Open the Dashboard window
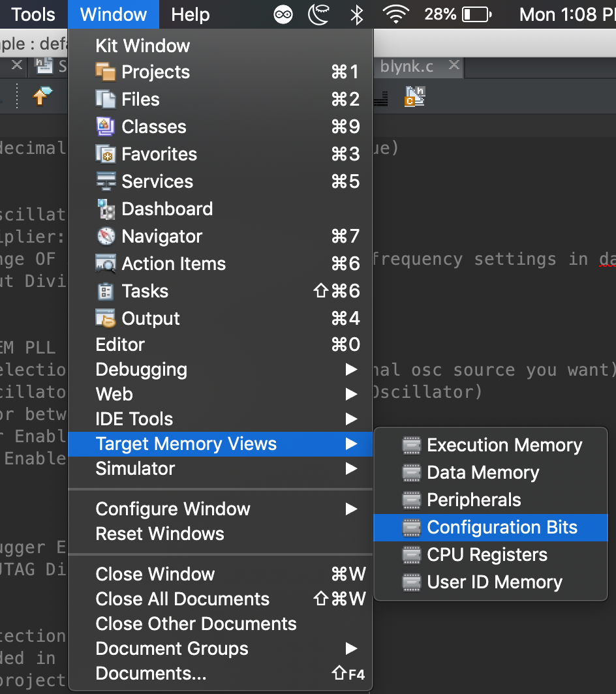Image resolution: width=616 pixels, height=694 pixels. point(167,209)
